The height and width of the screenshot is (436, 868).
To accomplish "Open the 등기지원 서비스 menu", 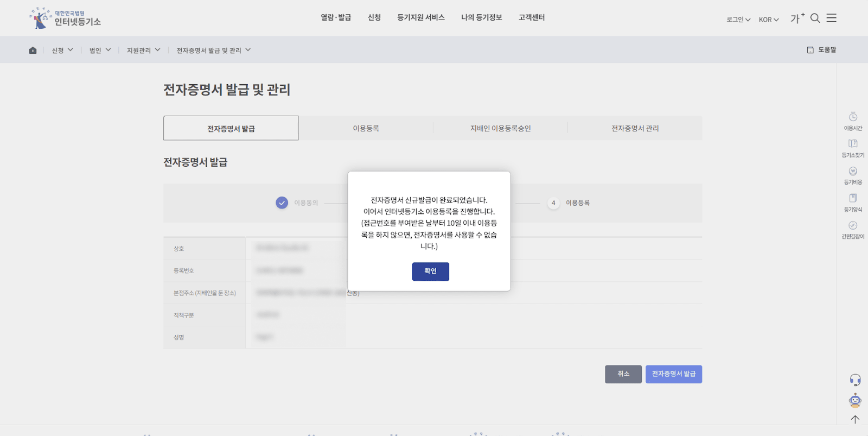I will pos(421,17).
